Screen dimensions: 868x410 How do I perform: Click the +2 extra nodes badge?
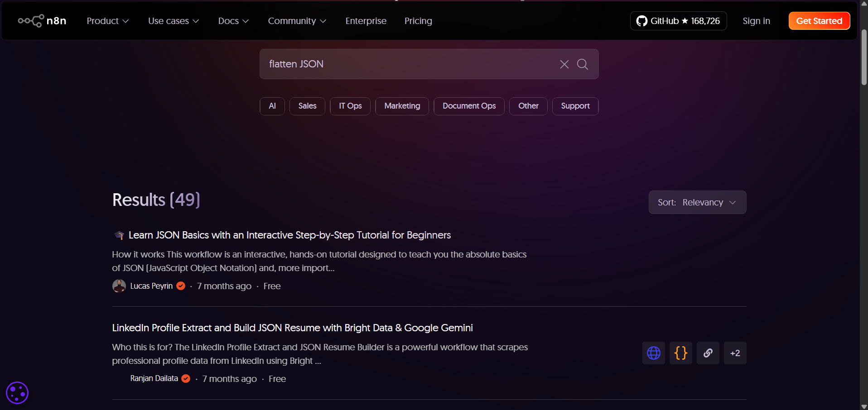[x=735, y=353]
